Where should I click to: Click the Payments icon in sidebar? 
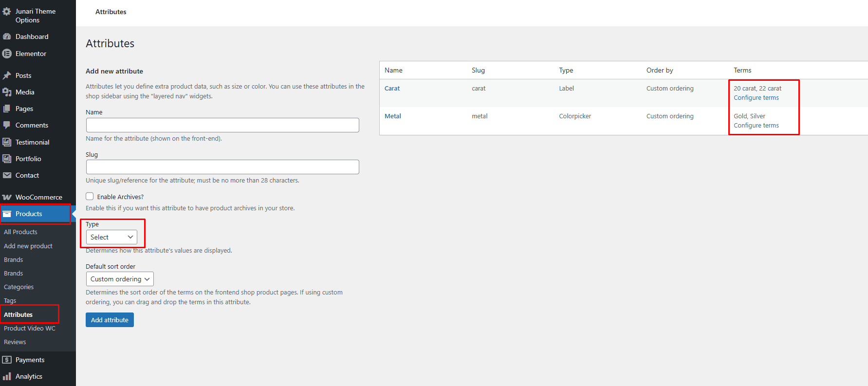click(x=7, y=360)
